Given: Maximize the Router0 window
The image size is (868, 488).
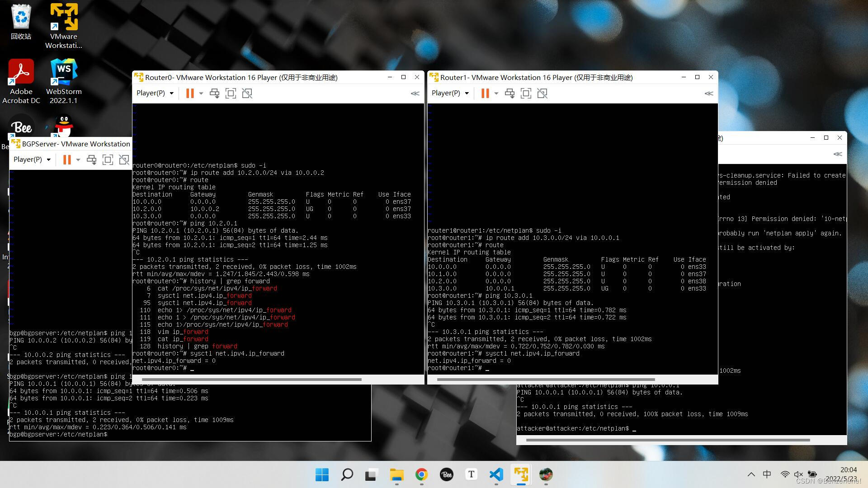Looking at the screenshot, I should click(x=403, y=77).
